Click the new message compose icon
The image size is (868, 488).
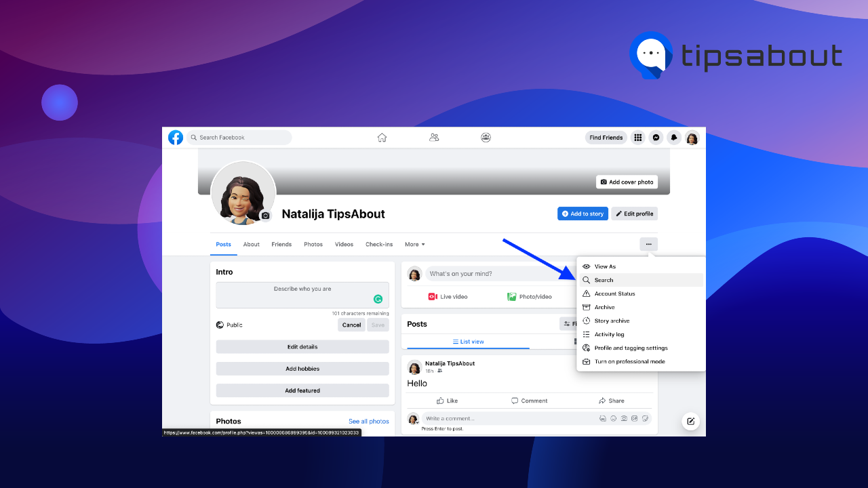[690, 421]
